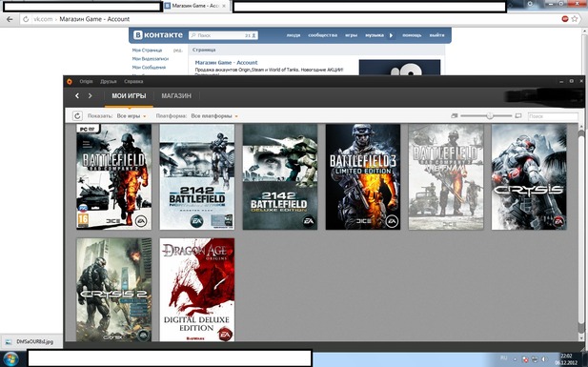Click the Action Center flag tray icon
588x367 pixels.
point(525,359)
